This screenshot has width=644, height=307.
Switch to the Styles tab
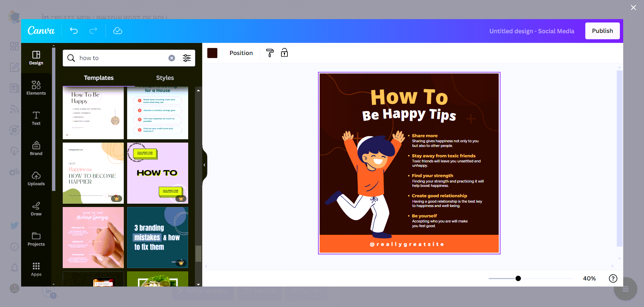click(165, 78)
